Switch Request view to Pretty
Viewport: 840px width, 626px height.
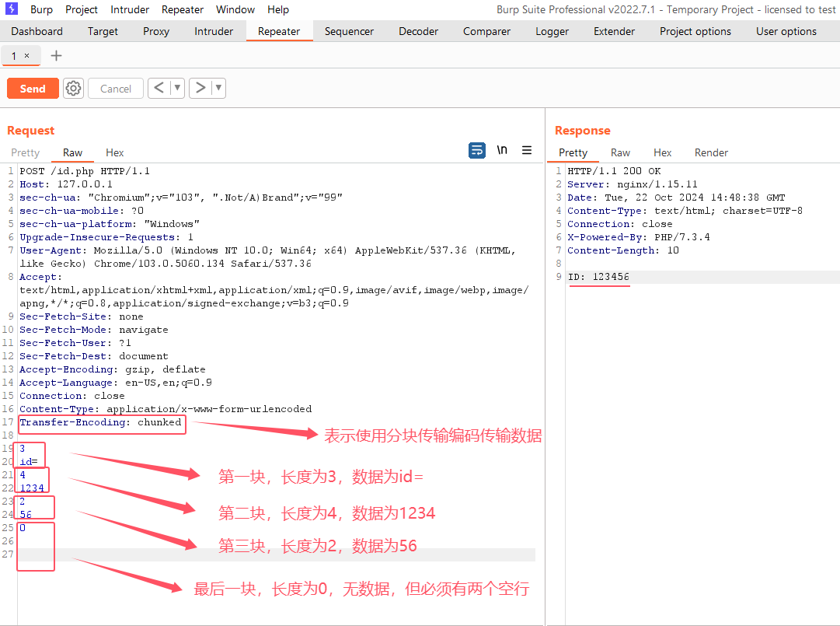click(x=25, y=152)
